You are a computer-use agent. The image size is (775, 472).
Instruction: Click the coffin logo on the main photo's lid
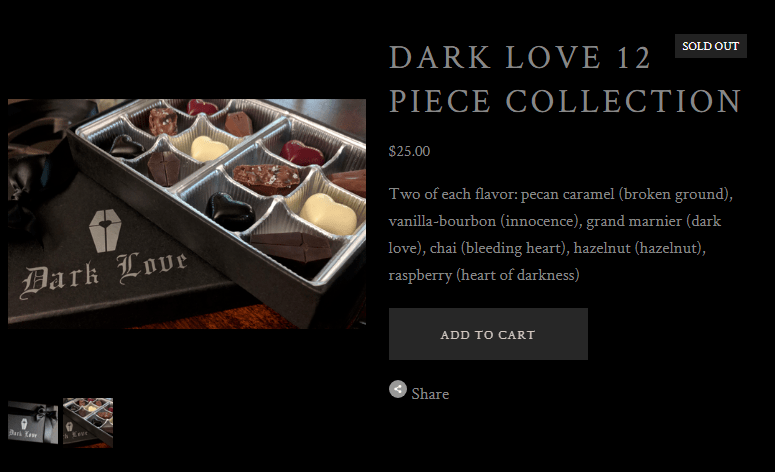click(x=105, y=230)
